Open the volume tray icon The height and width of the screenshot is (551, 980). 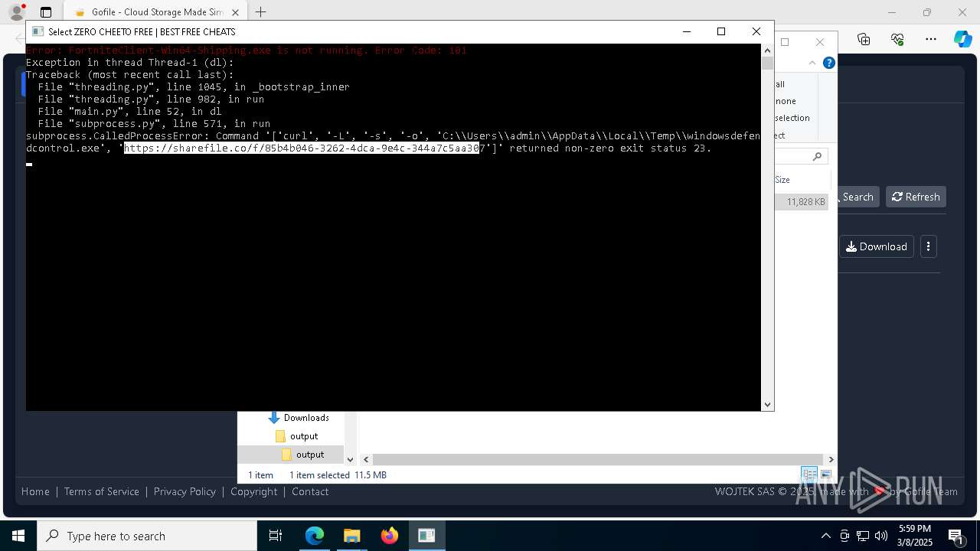pos(881,536)
